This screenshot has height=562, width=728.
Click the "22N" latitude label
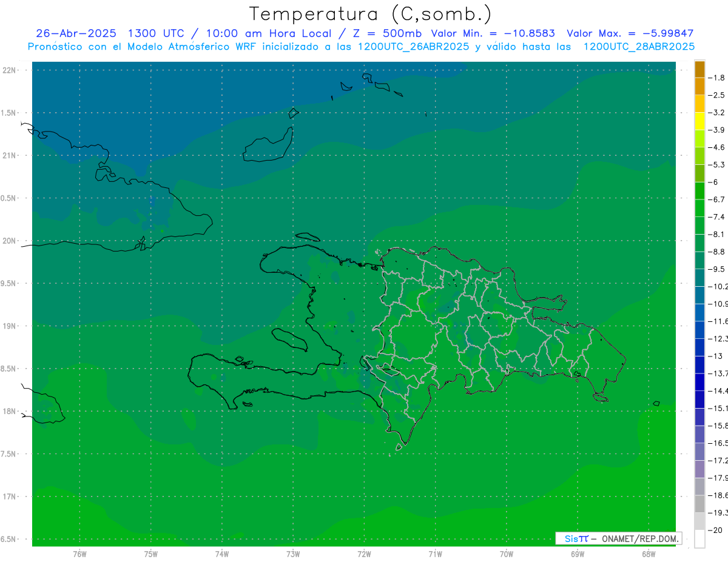point(10,70)
